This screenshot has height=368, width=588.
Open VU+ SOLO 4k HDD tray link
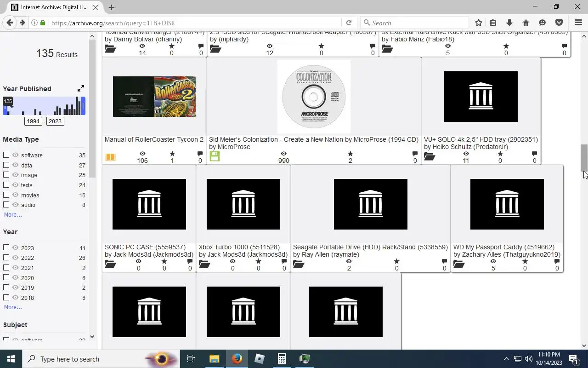click(481, 139)
